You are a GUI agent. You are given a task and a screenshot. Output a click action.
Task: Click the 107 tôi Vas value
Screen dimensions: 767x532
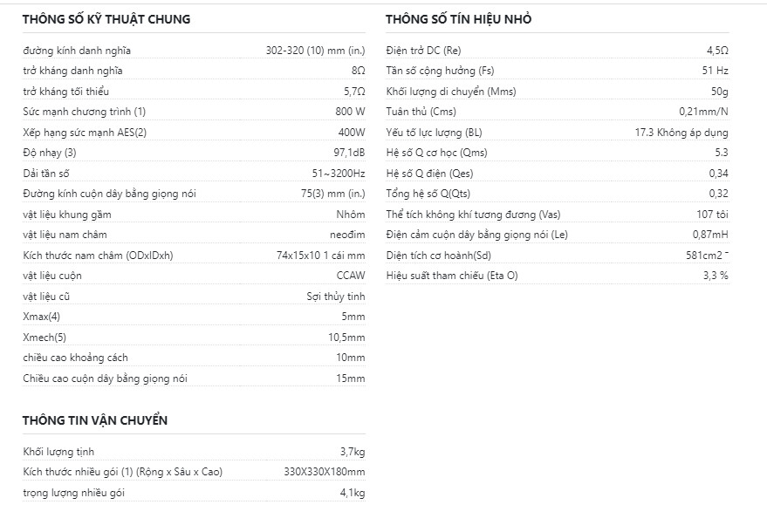point(713,215)
